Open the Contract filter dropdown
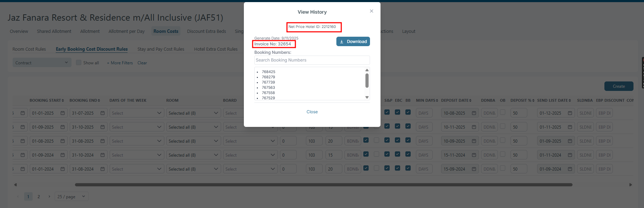The height and width of the screenshot is (208, 644). (41, 63)
